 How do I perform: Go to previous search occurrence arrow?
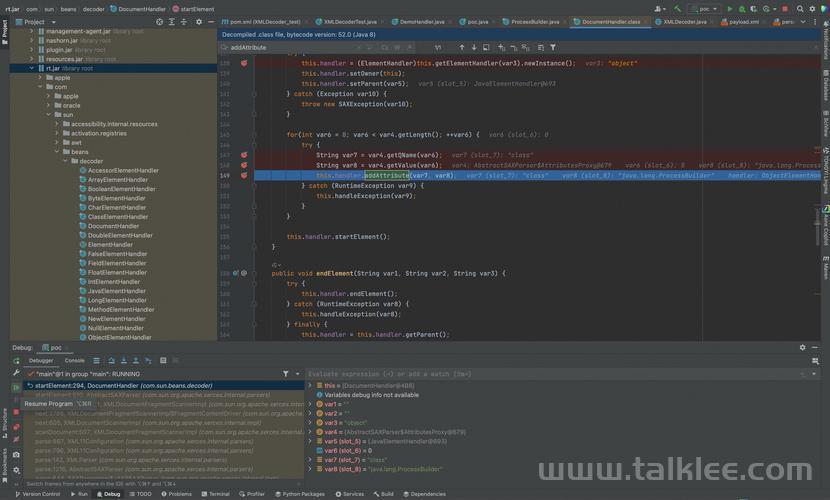point(462,48)
